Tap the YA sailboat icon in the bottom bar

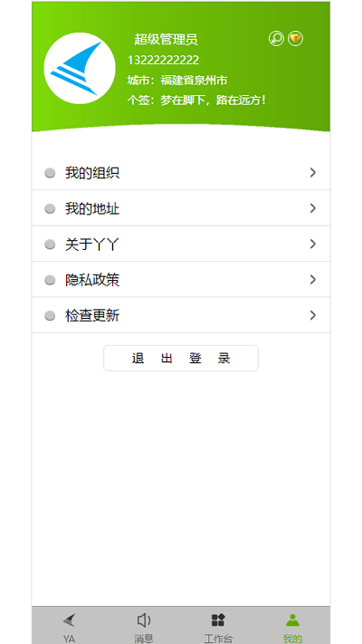[70, 620]
